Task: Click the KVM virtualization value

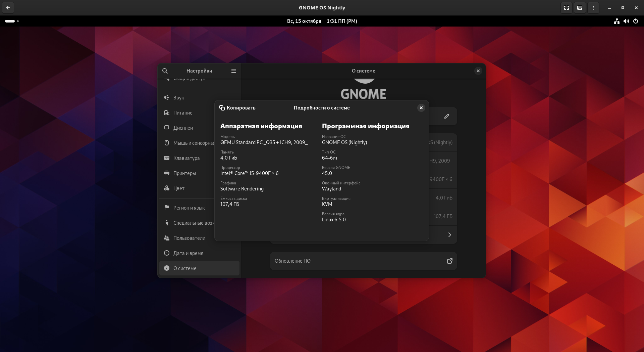Action: pos(327,204)
